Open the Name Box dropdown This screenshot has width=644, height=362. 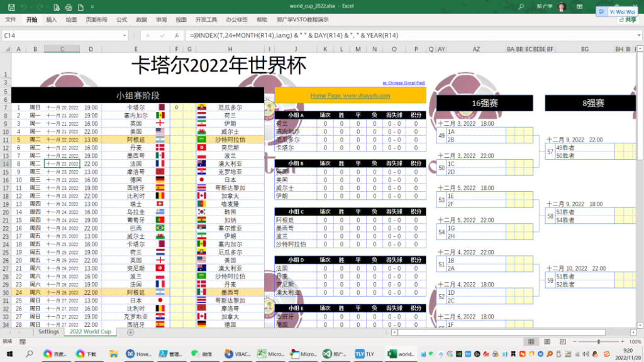point(125,36)
